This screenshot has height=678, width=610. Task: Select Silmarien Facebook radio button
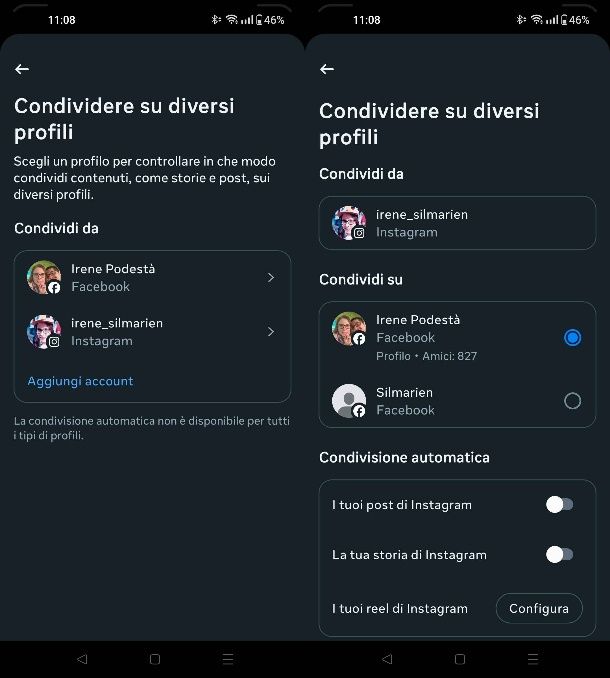click(x=572, y=401)
